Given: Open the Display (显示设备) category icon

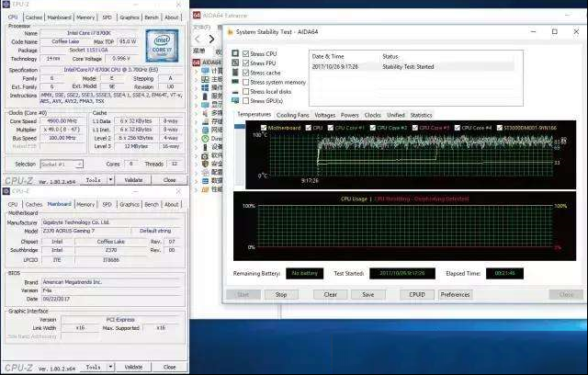Looking at the screenshot, I should (205, 105).
